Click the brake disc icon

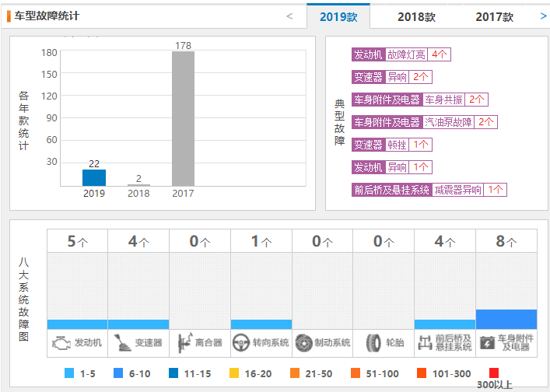(x=303, y=343)
